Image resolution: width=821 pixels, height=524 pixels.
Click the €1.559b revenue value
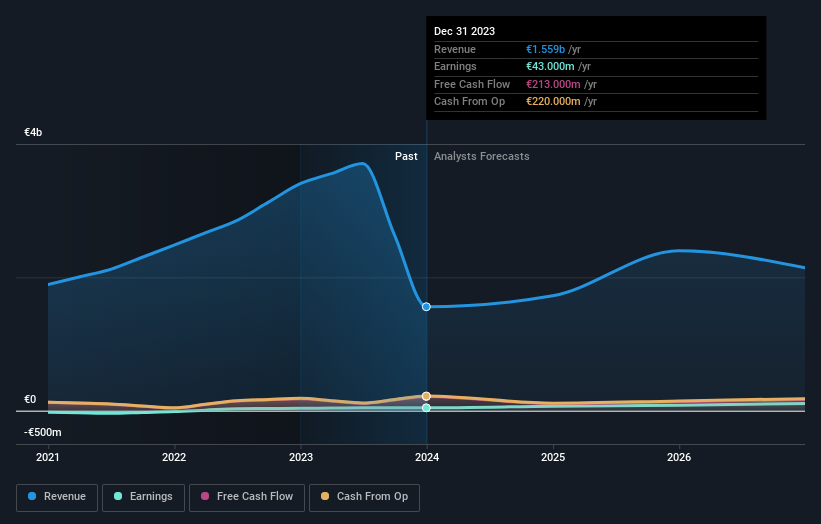(x=546, y=49)
